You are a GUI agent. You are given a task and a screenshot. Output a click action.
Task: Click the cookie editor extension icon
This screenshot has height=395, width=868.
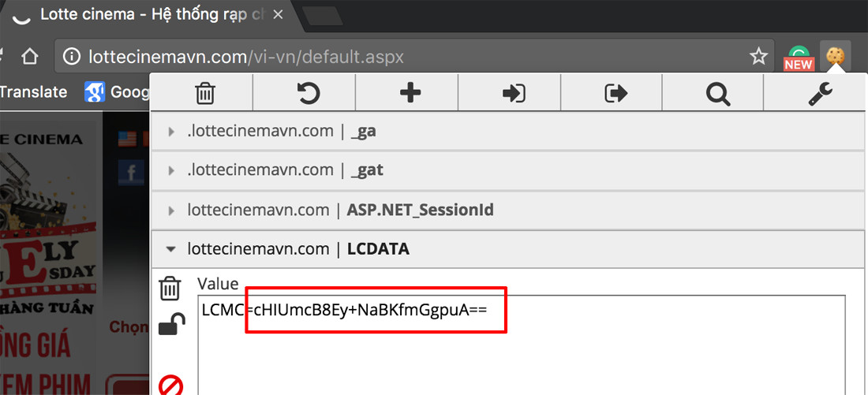tap(835, 56)
